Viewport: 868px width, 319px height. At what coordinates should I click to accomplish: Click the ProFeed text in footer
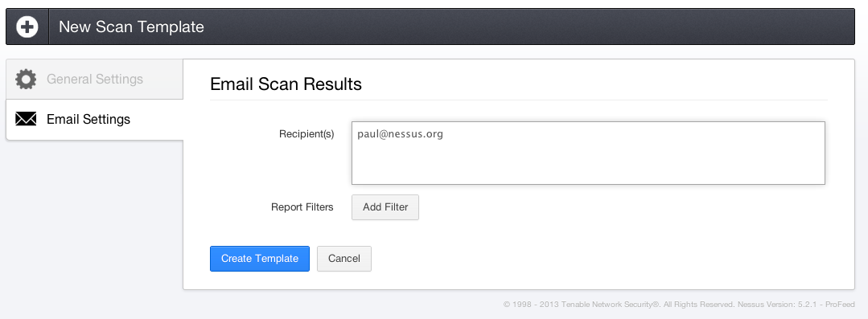tap(840, 305)
